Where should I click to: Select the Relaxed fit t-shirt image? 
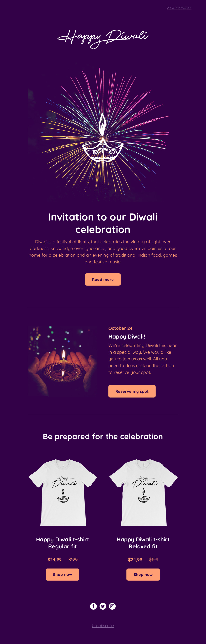tap(143, 492)
